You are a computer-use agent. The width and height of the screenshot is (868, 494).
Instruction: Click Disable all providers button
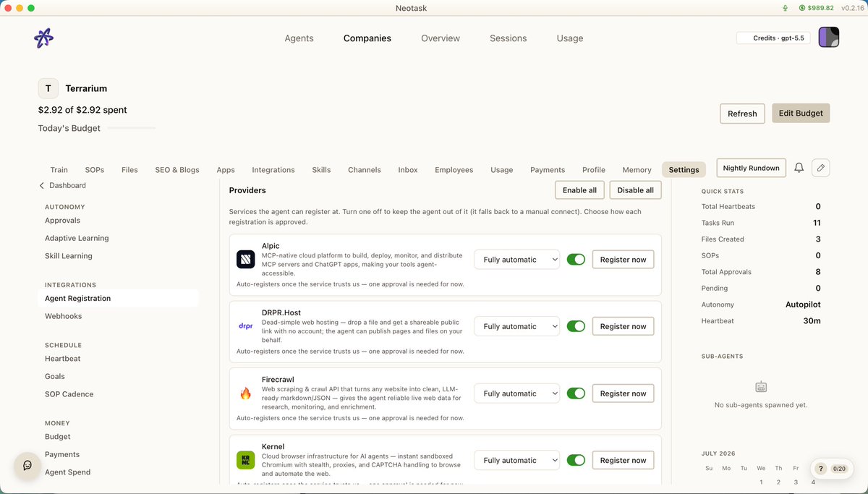pos(636,190)
